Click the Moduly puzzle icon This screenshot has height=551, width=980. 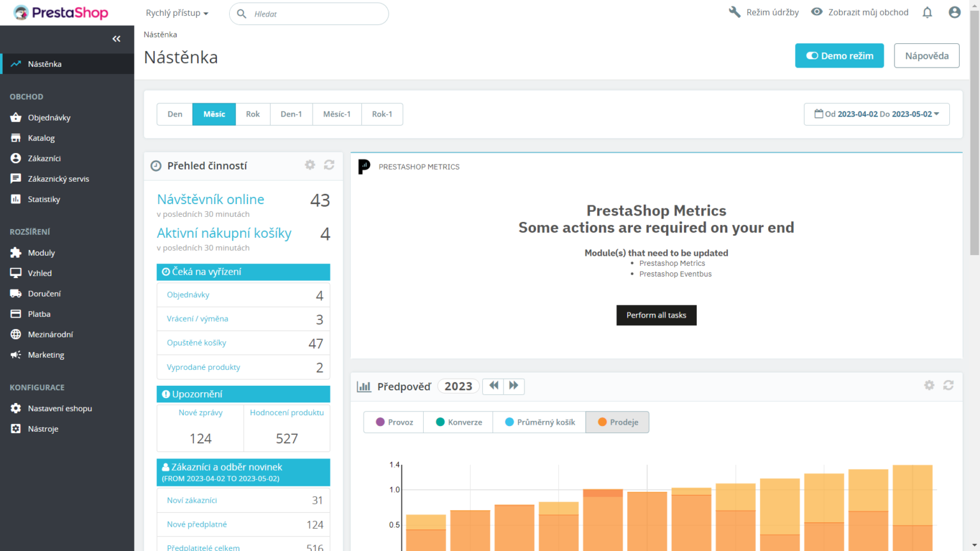16,253
